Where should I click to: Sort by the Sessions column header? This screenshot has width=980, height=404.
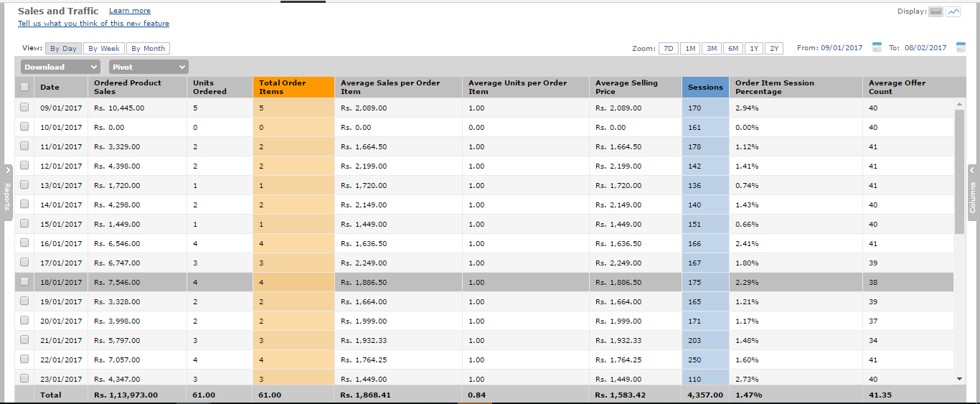(x=705, y=87)
